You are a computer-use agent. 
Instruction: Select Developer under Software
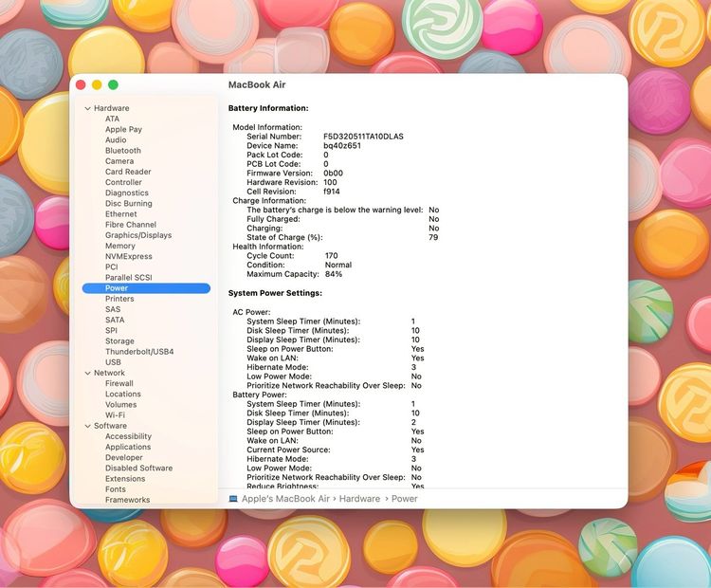pyautogui.click(x=124, y=458)
